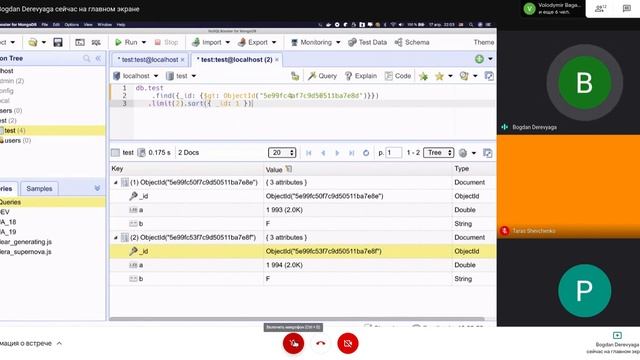Close the test:test@localhost (2) tab

(x=277, y=60)
